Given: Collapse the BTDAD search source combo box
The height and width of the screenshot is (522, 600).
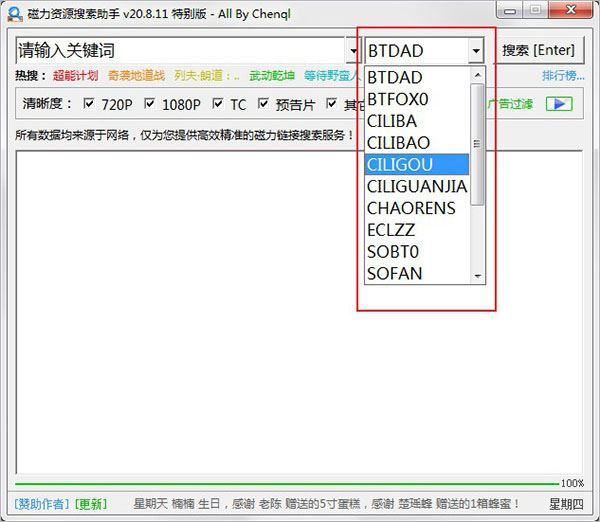Looking at the screenshot, I should 476,51.
